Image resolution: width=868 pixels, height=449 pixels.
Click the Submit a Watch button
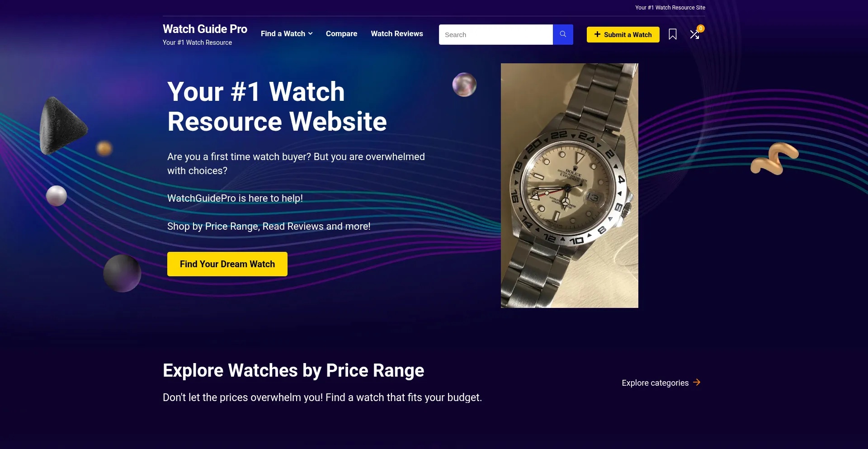tap(623, 34)
